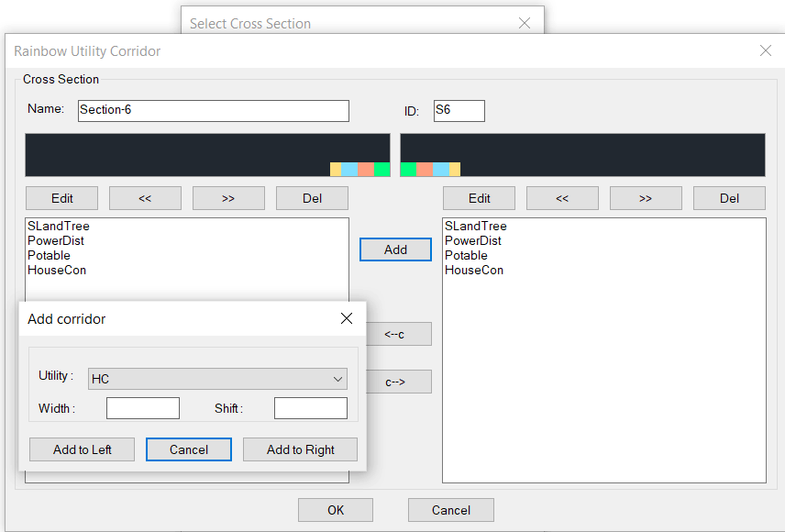The image size is (785, 532).
Task: Click the light blue swatch in right preview
Action: (440, 169)
